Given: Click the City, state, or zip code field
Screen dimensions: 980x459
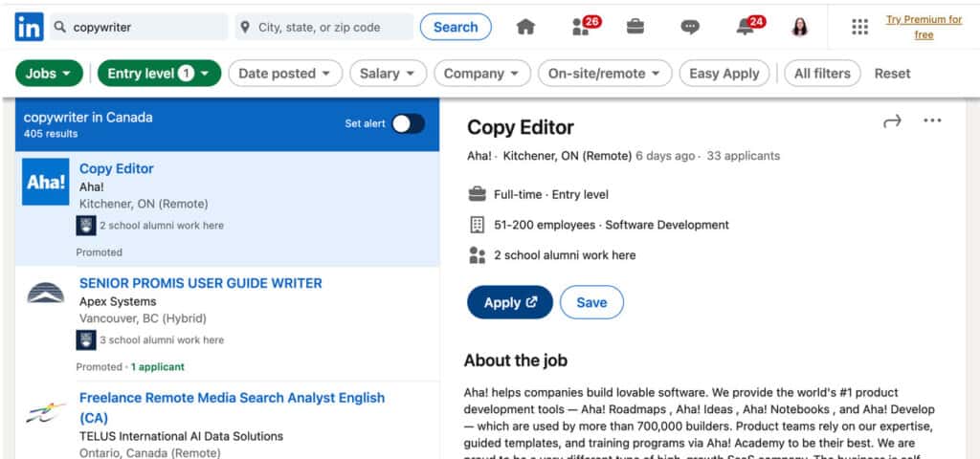Looking at the screenshot, I should pyautogui.click(x=325, y=27).
